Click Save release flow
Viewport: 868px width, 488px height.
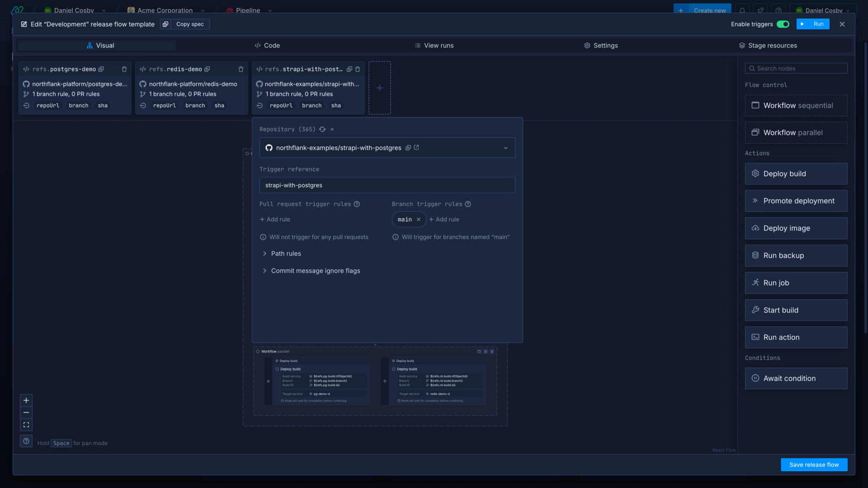click(814, 465)
